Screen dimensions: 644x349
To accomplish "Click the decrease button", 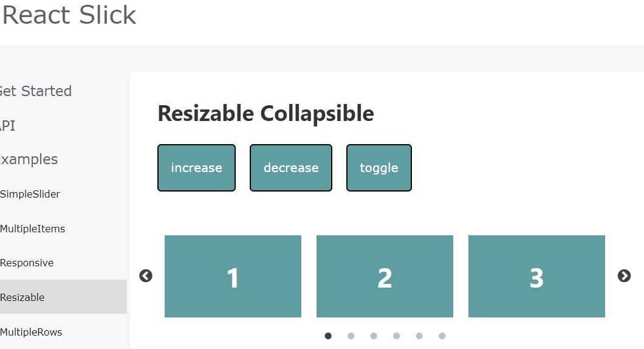I will (x=291, y=168).
